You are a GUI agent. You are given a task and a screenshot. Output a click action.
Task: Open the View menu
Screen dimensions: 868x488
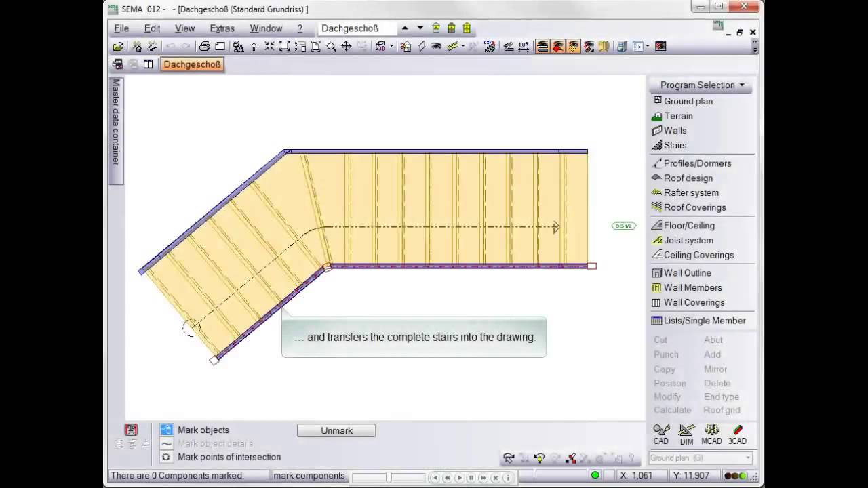[184, 28]
